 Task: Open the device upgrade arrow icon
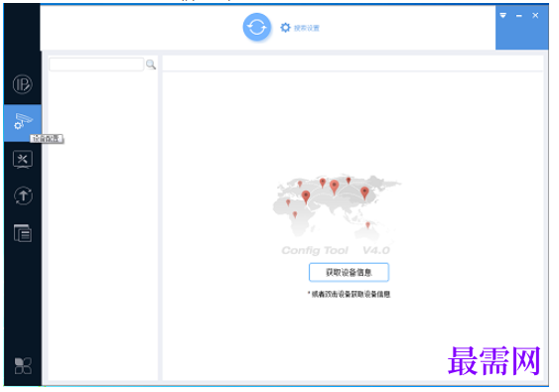(23, 196)
